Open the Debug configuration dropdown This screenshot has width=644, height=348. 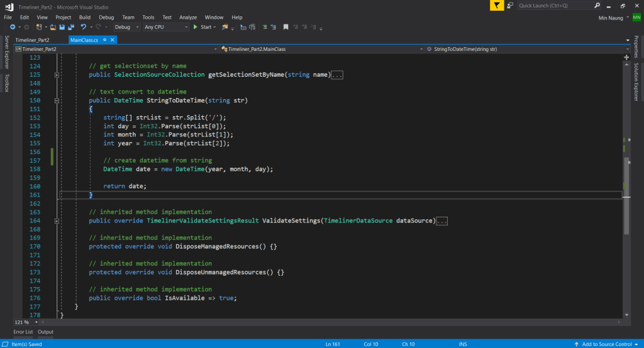126,28
